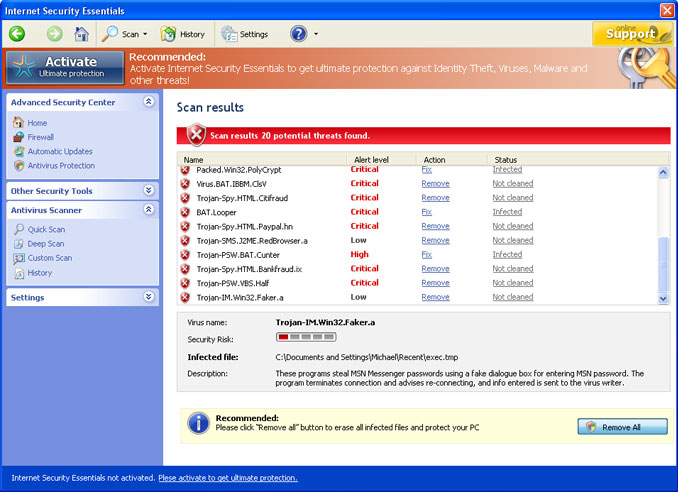Open History under Antivirus Scanner
The width and height of the screenshot is (678, 492).
40,273
